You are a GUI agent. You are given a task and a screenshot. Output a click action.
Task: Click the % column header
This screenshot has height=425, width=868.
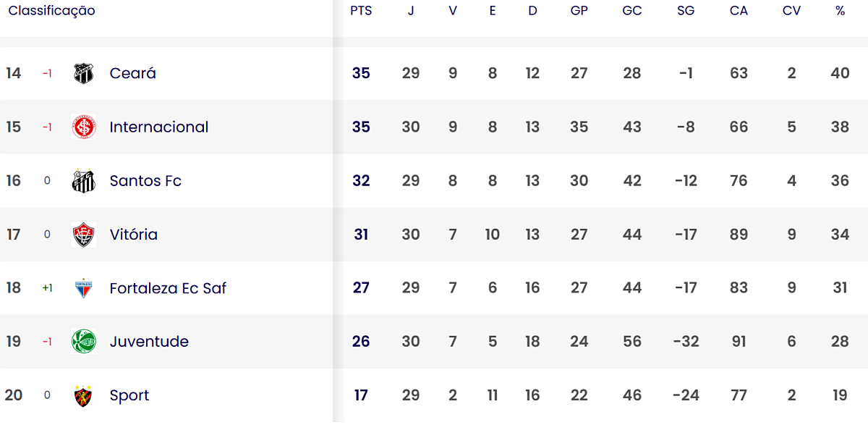[x=840, y=11]
